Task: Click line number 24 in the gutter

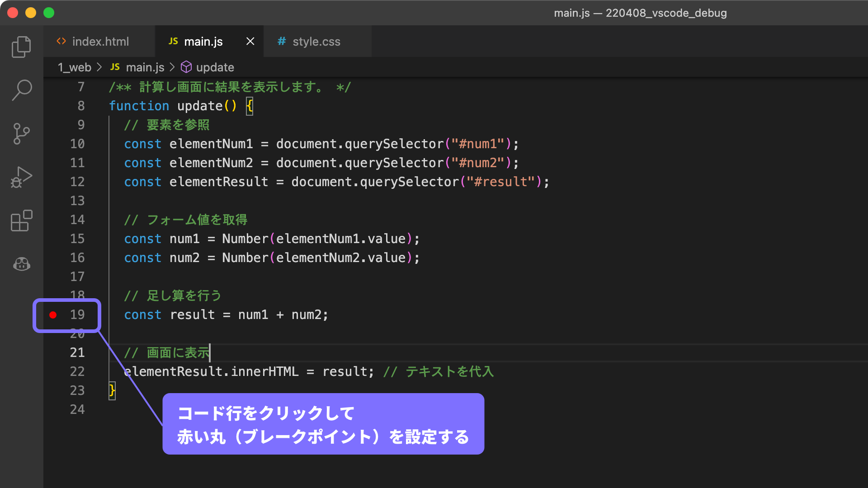Action: click(x=77, y=410)
